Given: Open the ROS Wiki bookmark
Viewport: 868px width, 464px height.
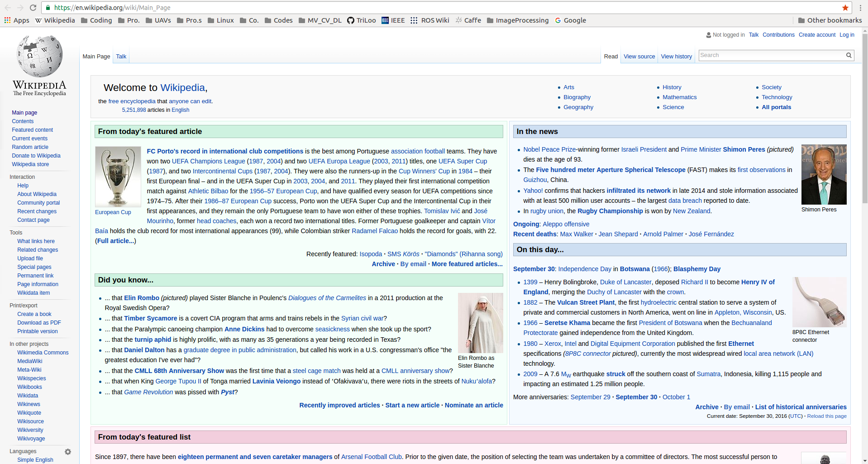Looking at the screenshot, I should [x=430, y=20].
